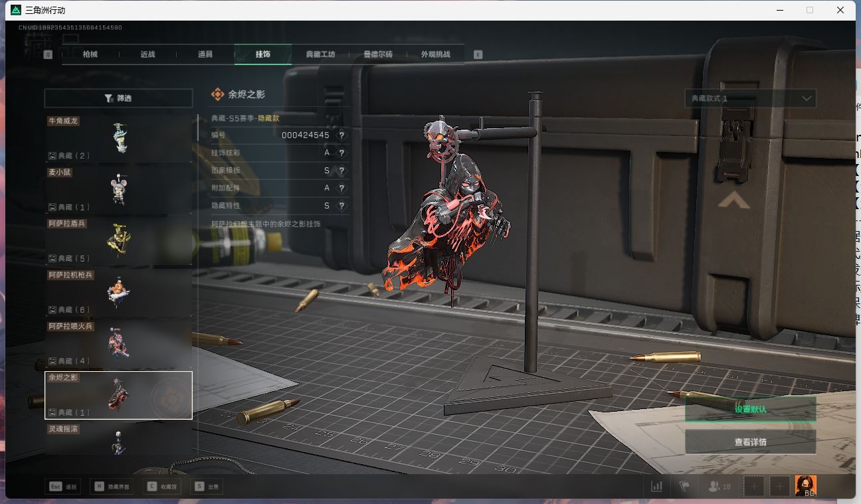
Task: Open the 典藏工坊 tab
Action: coord(320,54)
